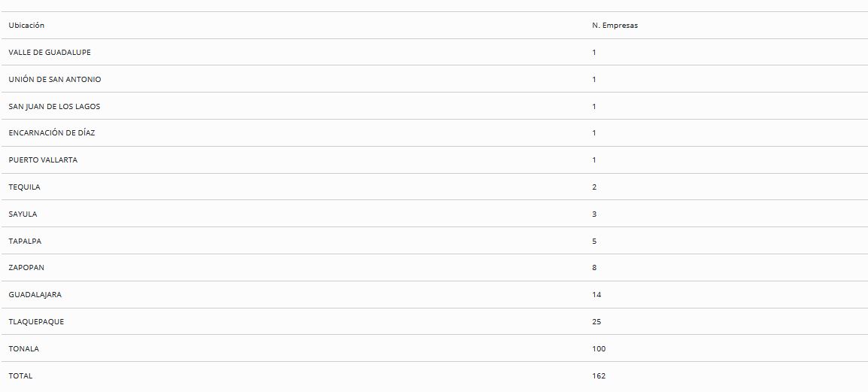Viewport: 868px width, 392px height.
Task: Select Zapopan's company count 8
Action: (x=594, y=268)
